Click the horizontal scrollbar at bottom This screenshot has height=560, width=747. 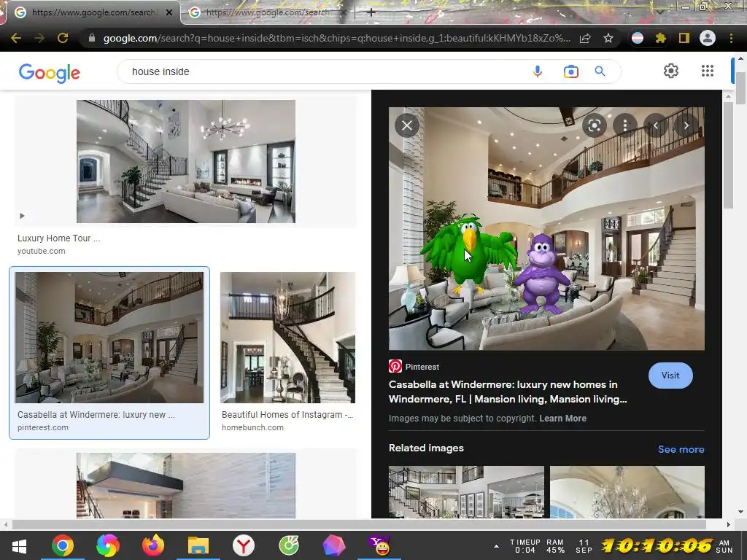(x=359, y=524)
